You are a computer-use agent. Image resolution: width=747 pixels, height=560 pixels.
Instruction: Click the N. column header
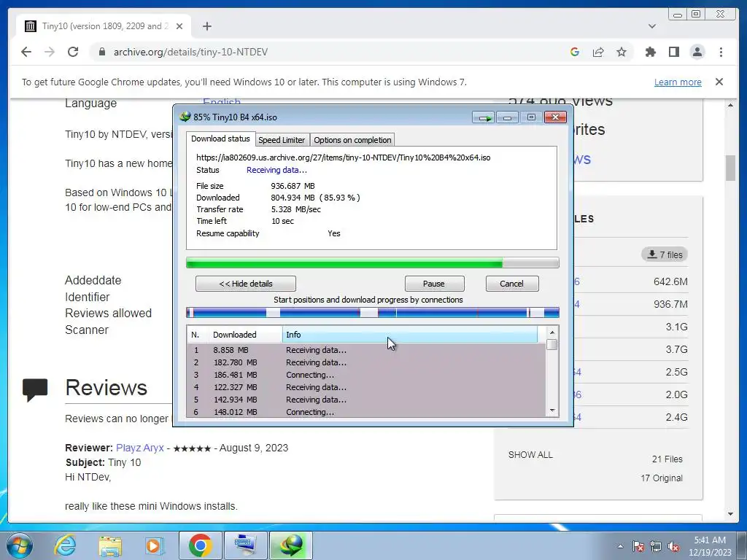(x=197, y=335)
